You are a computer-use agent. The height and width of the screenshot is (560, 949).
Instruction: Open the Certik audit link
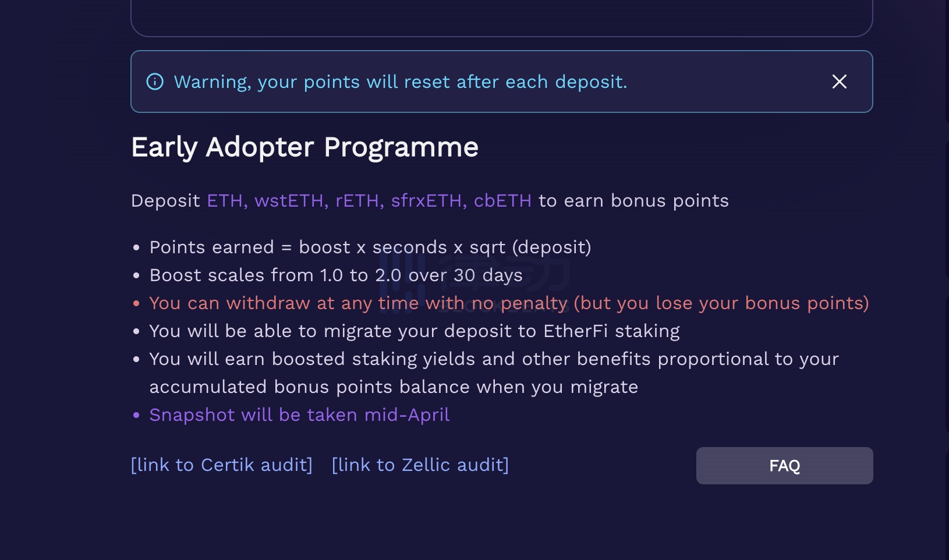(222, 465)
